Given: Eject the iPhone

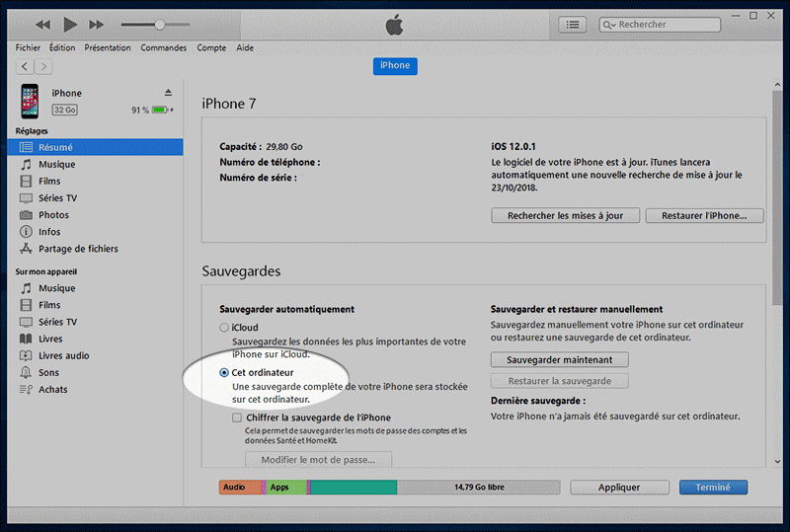Looking at the screenshot, I should click(x=168, y=93).
